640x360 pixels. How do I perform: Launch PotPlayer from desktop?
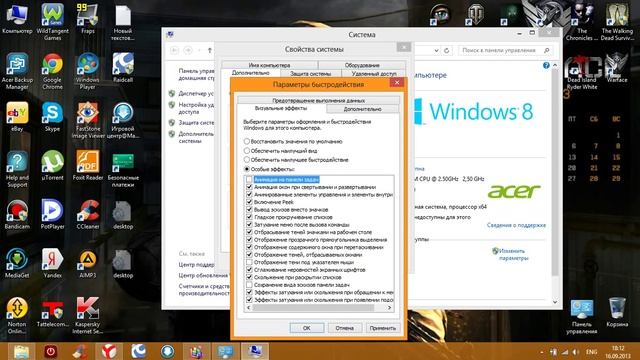point(52,215)
